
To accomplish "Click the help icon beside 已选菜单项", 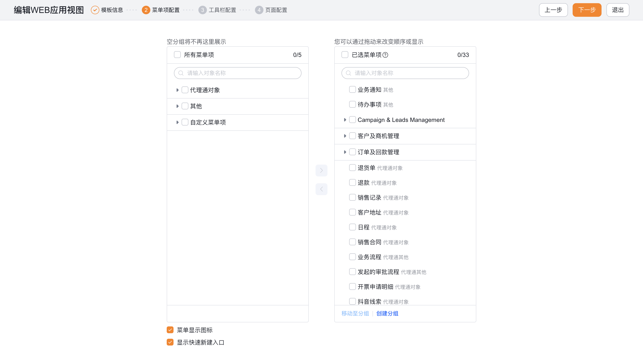I will tap(386, 55).
